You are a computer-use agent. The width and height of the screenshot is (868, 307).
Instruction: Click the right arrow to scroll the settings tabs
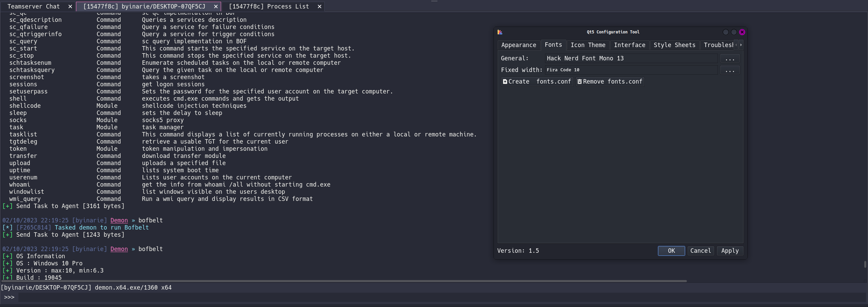tap(741, 45)
